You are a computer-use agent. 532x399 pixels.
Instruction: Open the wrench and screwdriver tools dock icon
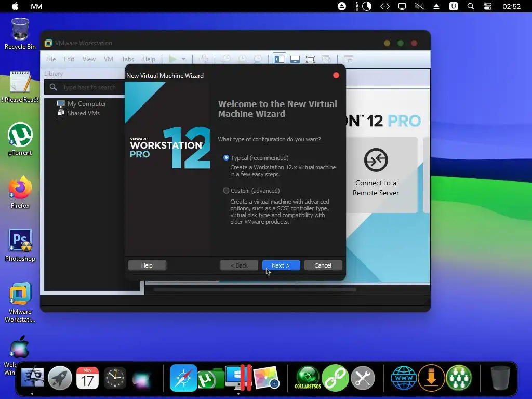(363, 378)
